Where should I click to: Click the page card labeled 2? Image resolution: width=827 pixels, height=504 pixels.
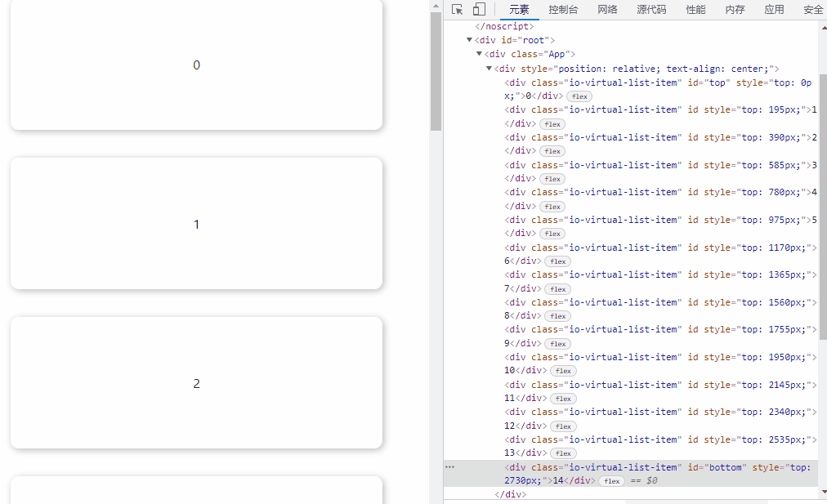(196, 383)
